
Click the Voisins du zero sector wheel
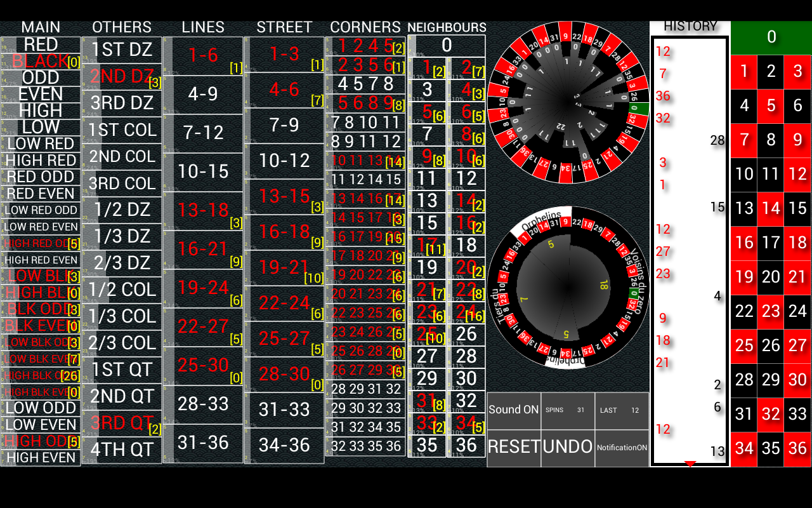click(568, 287)
